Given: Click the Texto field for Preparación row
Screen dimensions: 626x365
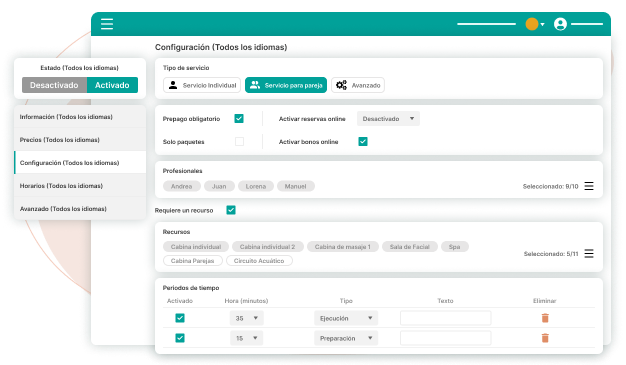Looking at the screenshot, I should 446,338.
